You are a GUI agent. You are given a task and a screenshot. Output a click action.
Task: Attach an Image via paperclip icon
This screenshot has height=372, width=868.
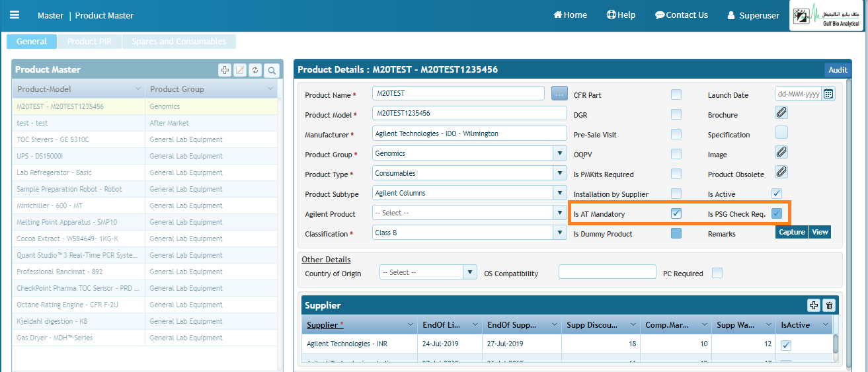point(781,152)
